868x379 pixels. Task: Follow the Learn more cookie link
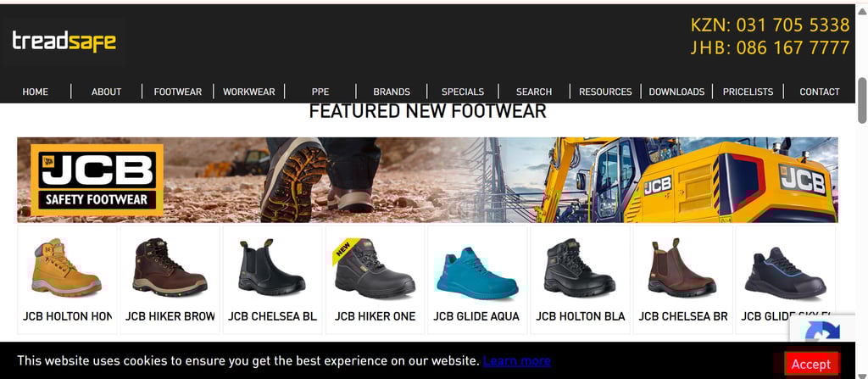click(x=516, y=361)
